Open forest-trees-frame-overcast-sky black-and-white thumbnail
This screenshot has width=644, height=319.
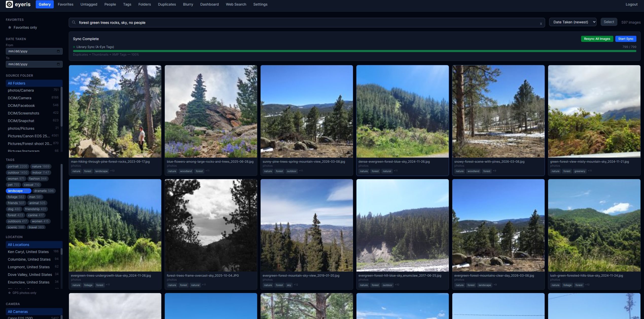tap(211, 225)
